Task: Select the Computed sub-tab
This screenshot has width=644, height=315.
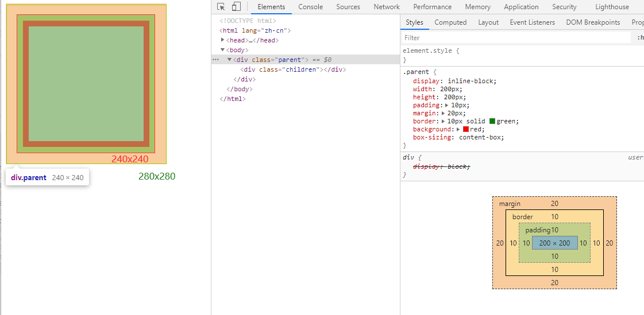Action: coord(450,22)
